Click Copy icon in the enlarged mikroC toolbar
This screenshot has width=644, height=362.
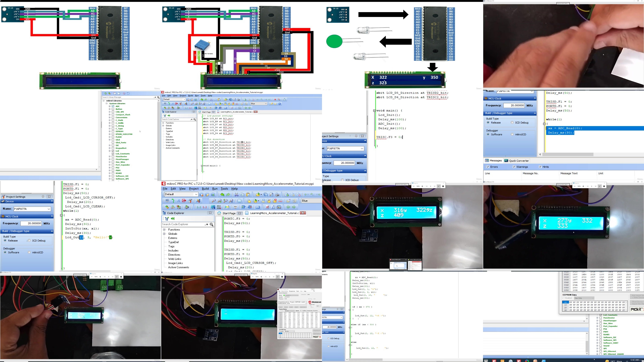pos(242,194)
